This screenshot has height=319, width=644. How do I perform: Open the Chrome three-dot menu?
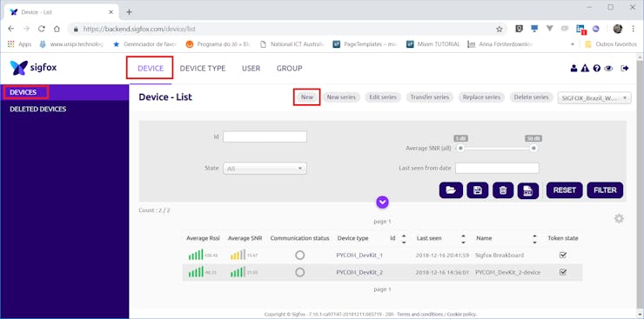click(x=633, y=29)
